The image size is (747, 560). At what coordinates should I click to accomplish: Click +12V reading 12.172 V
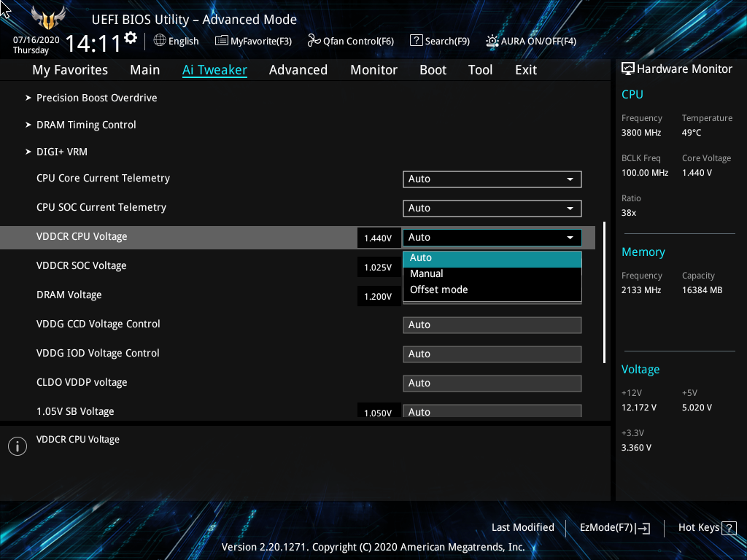point(638,408)
